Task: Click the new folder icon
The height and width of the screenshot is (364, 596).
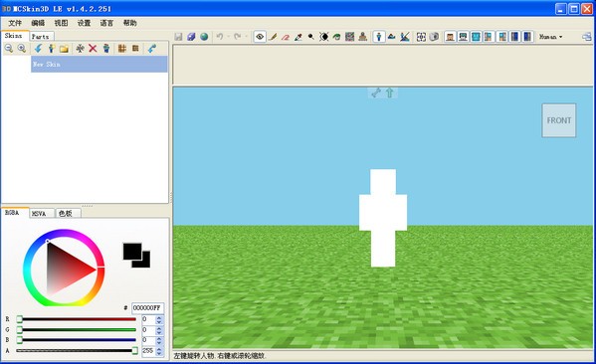Action: [x=64, y=49]
